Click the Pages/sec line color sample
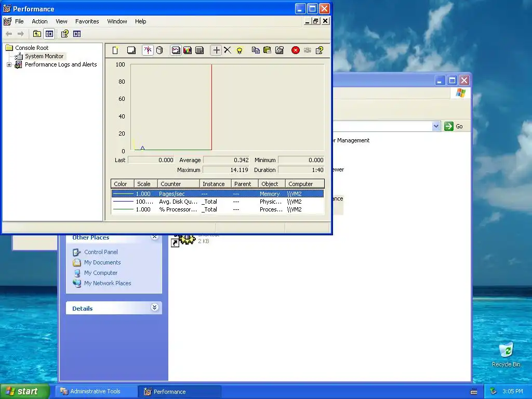 point(123,194)
